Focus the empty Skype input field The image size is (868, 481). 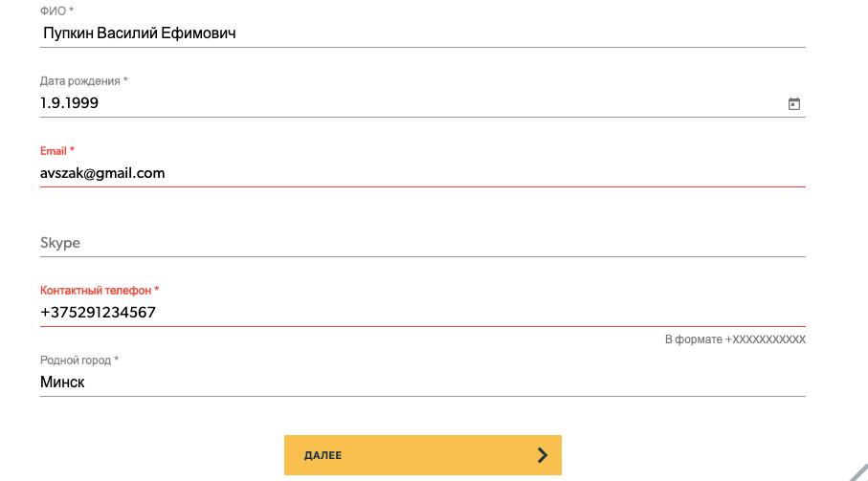(422, 243)
